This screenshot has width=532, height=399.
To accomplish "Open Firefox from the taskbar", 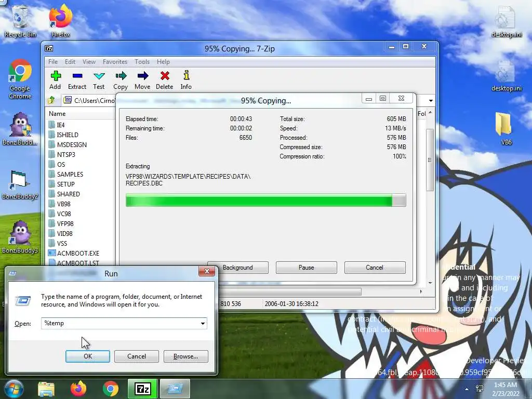I will (78, 389).
